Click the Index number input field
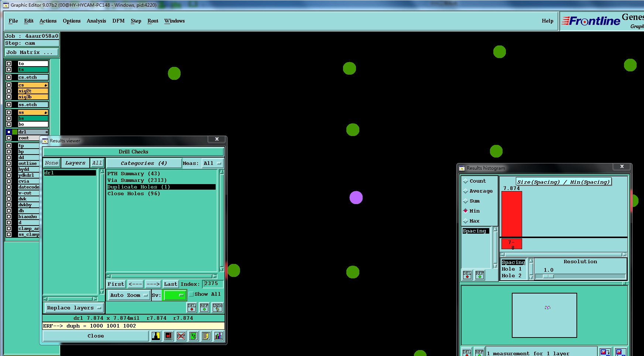The image size is (644, 356). [x=213, y=284]
